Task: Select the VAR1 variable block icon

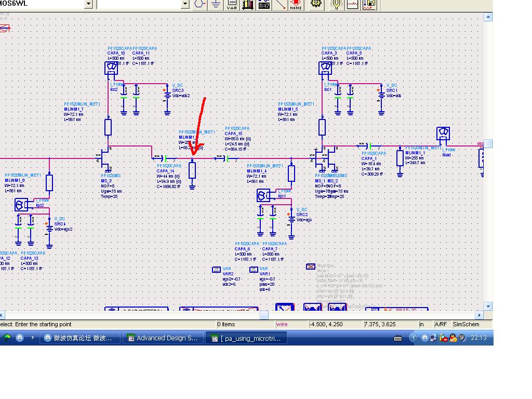Action: pyautogui.click(x=254, y=270)
